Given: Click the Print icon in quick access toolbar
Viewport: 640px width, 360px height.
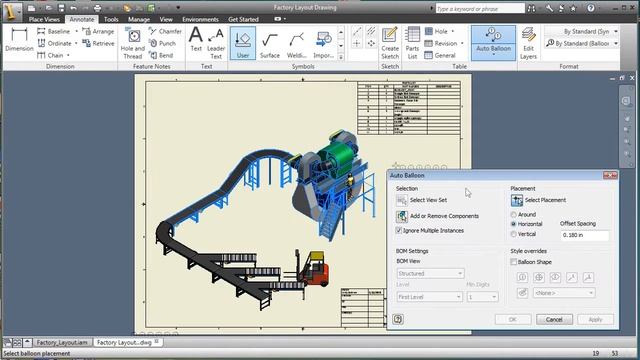Looking at the screenshot, I should point(97,8).
